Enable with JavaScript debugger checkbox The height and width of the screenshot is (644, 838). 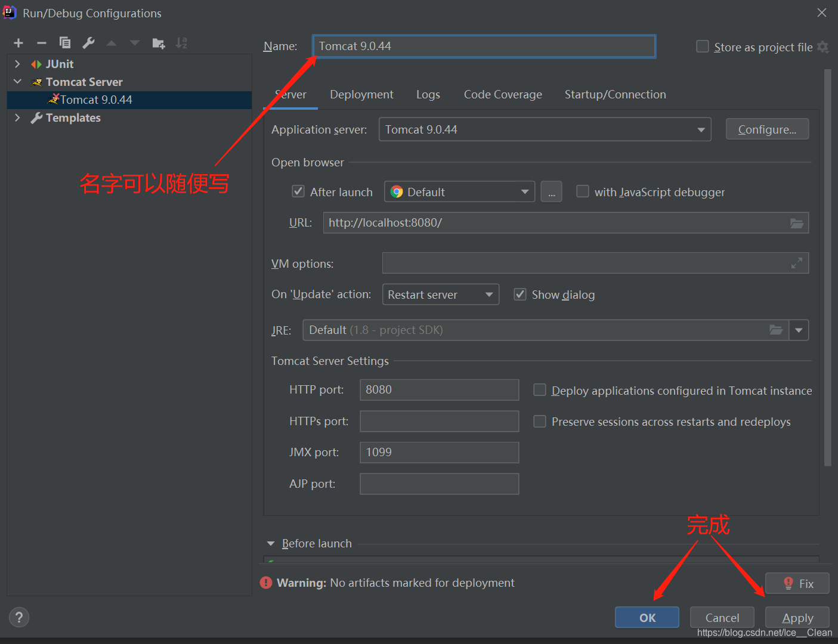(583, 191)
